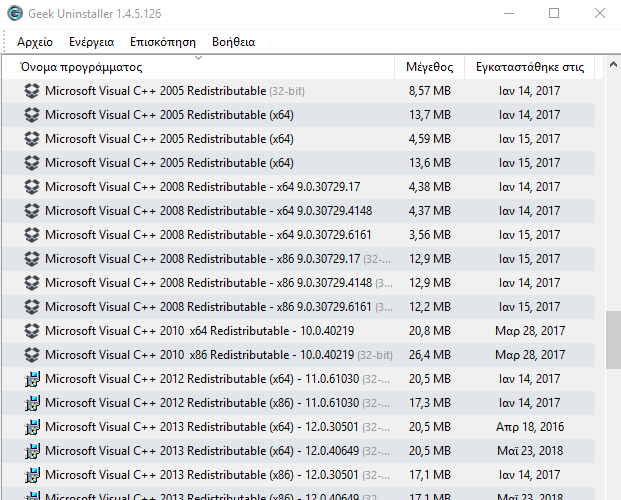Click Ιαν 15, 2017 date in the 4,59 MB row
Image resolution: width=621 pixels, height=500 pixels.
[x=530, y=139]
